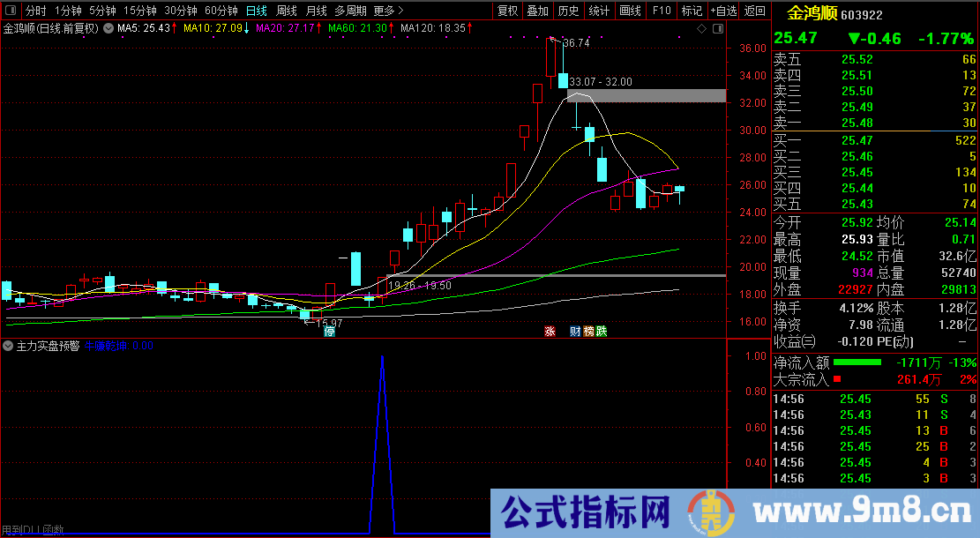
Task: Expand the main chart indicator dropdown arrow
Action: tap(108, 28)
